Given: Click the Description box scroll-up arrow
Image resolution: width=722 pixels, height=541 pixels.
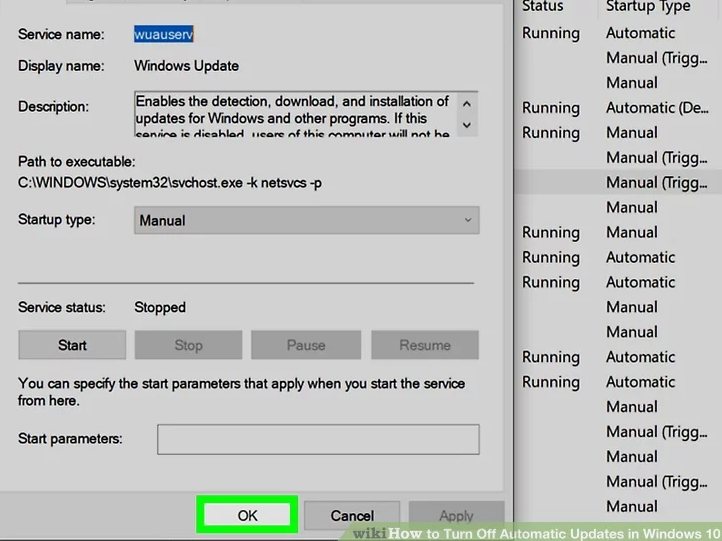Looking at the screenshot, I should (467, 102).
